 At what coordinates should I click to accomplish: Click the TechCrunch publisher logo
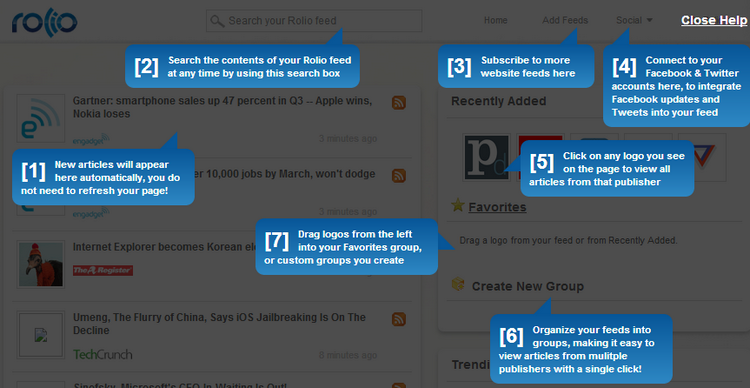pos(103,355)
